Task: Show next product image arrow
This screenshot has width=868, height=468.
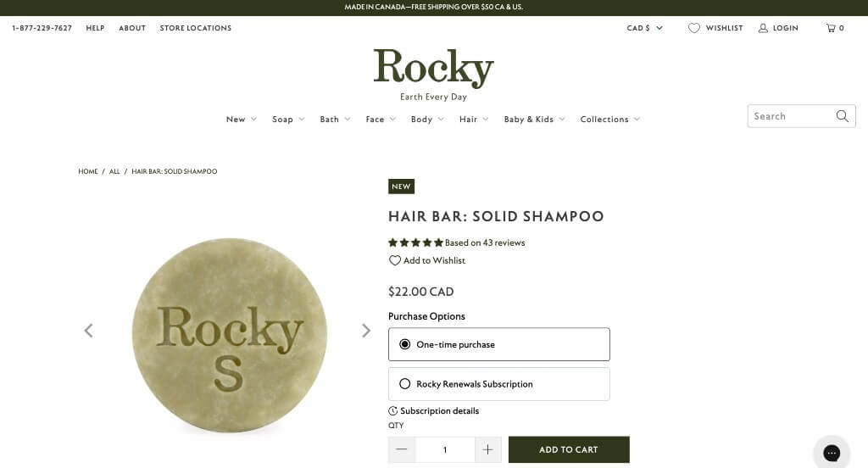Action: coord(366,331)
